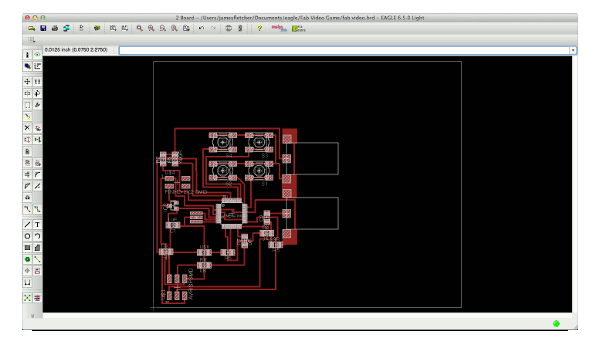Run a script file
The width and height of the screenshot is (600, 360).
tap(113, 28)
